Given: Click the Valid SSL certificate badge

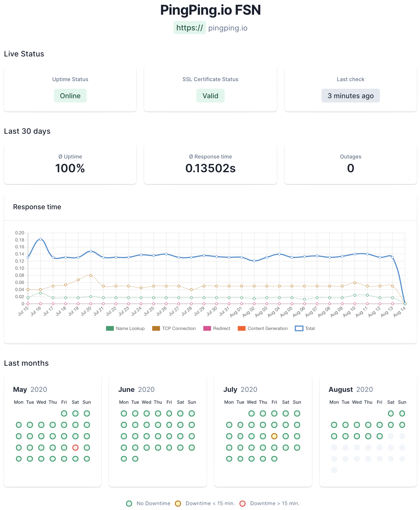Looking at the screenshot, I should (x=210, y=96).
